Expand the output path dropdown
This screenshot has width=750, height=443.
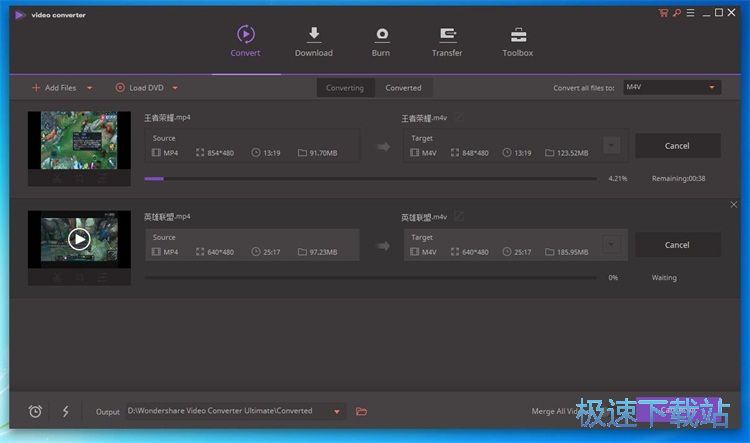tap(336, 411)
